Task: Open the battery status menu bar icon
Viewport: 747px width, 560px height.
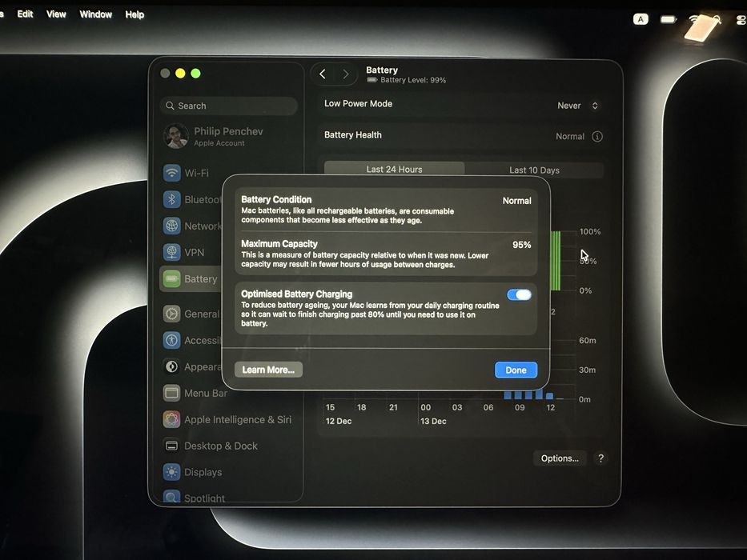Action: tap(669, 19)
